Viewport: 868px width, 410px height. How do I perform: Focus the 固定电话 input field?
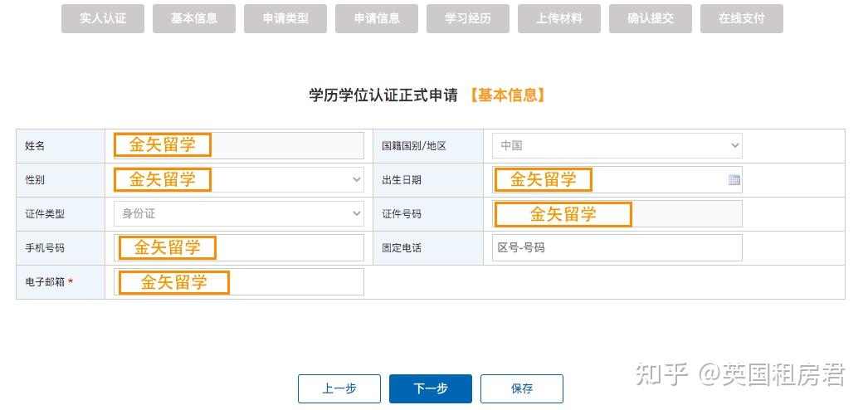(x=617, y=248)
